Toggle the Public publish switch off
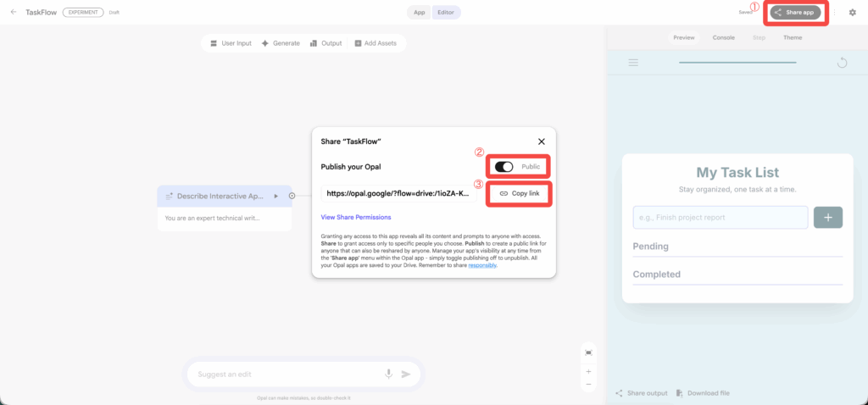Image resolution: width=868 pixels, height=405 pixels. (504, 167)
